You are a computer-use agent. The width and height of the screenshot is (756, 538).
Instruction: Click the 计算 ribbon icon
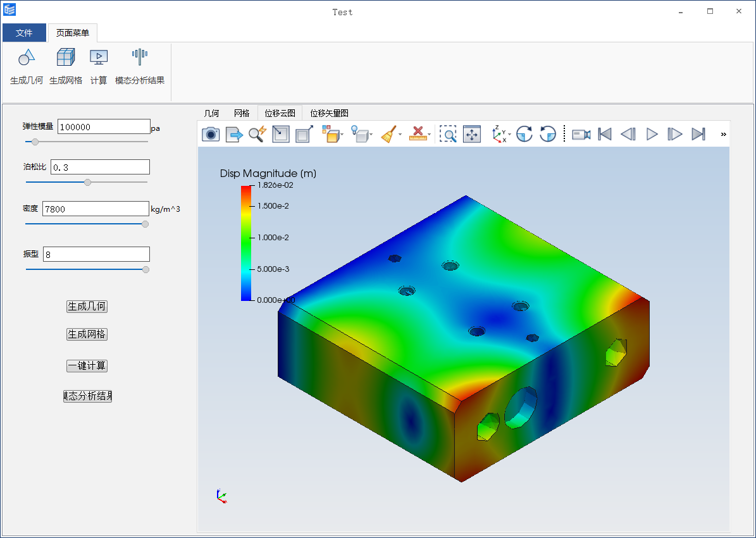pos(99,58)
